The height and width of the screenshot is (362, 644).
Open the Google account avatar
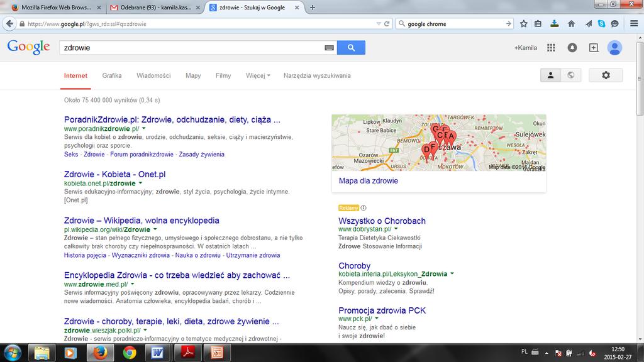(615, 48)
